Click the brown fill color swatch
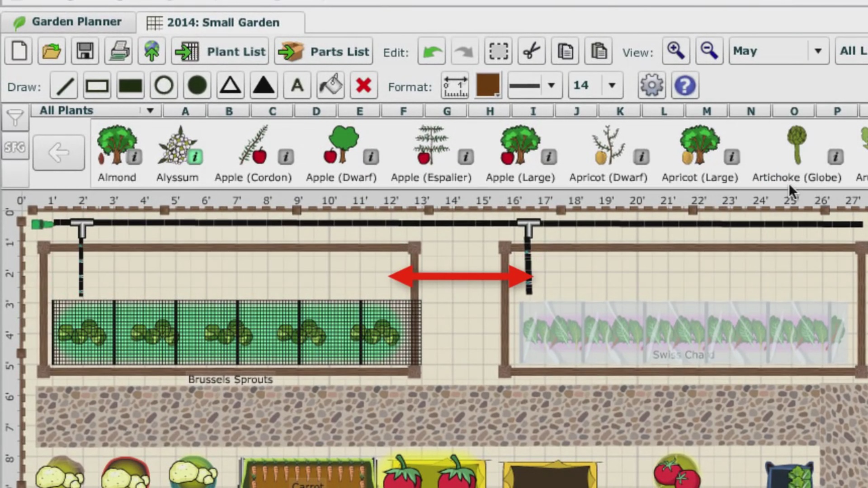868x488 pixels. pos(488,85)
